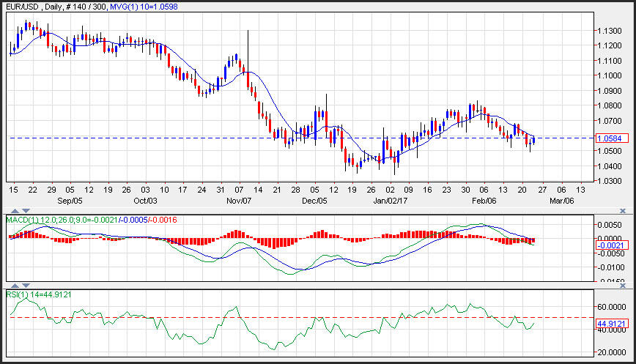Click the 1.1300 price axis level
The image size is (636, 364).
(608, 31)
